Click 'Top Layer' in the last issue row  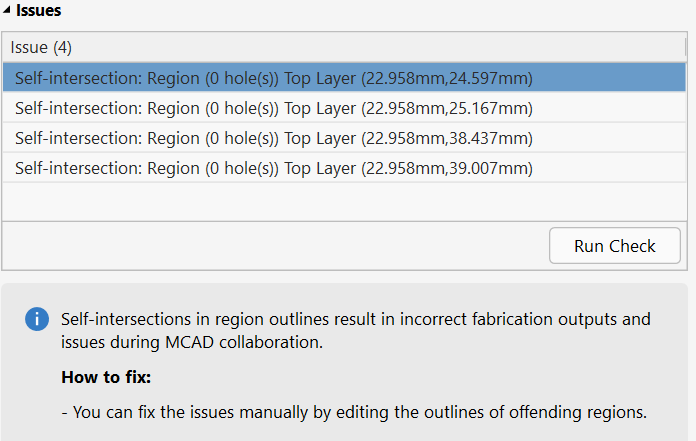(320, 168)
